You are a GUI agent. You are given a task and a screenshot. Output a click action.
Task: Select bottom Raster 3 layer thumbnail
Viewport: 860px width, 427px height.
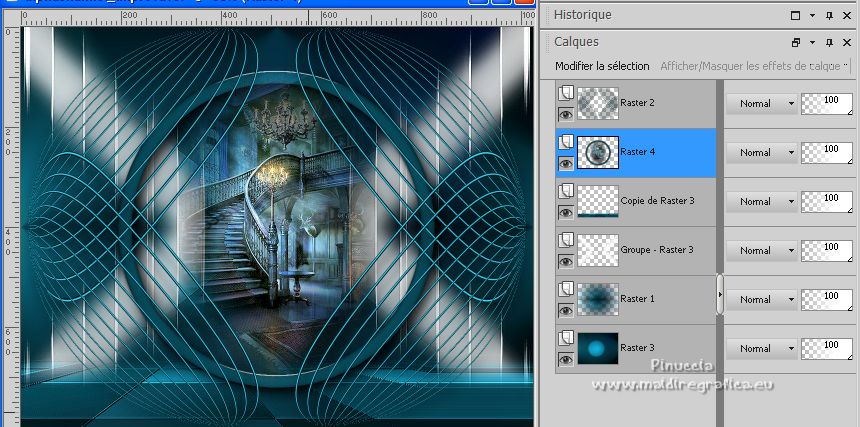(598, 349)
